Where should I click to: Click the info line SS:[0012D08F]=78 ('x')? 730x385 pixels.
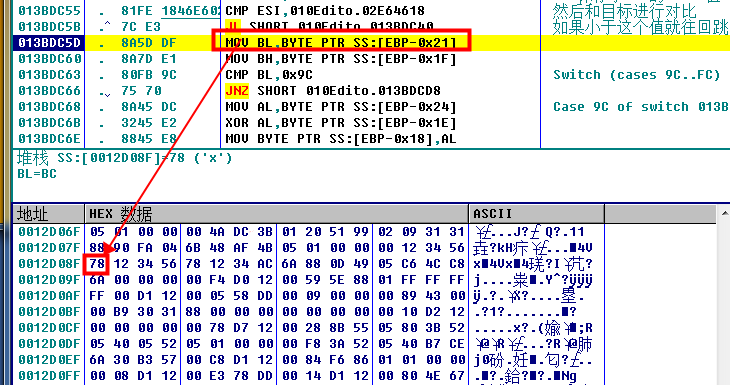coord(125,158)
